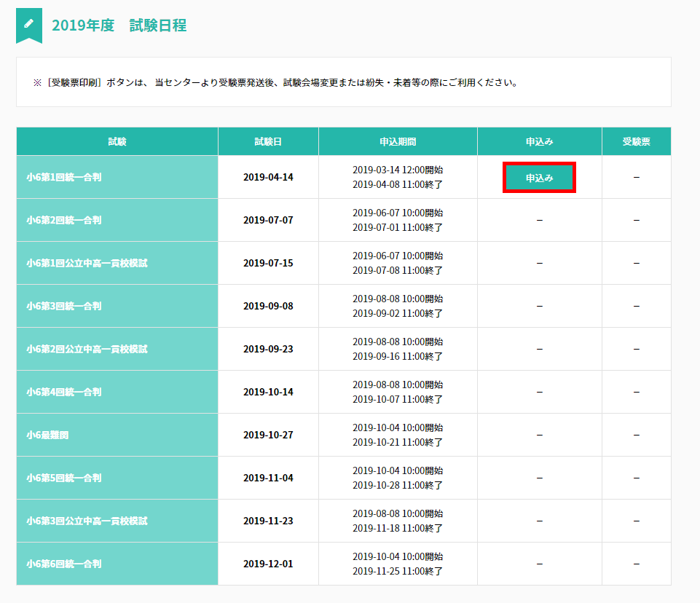700x603 pixels.
Task: Click the exam date 2019-04-14
Action: pyautogui.click(x=268, y=177)
